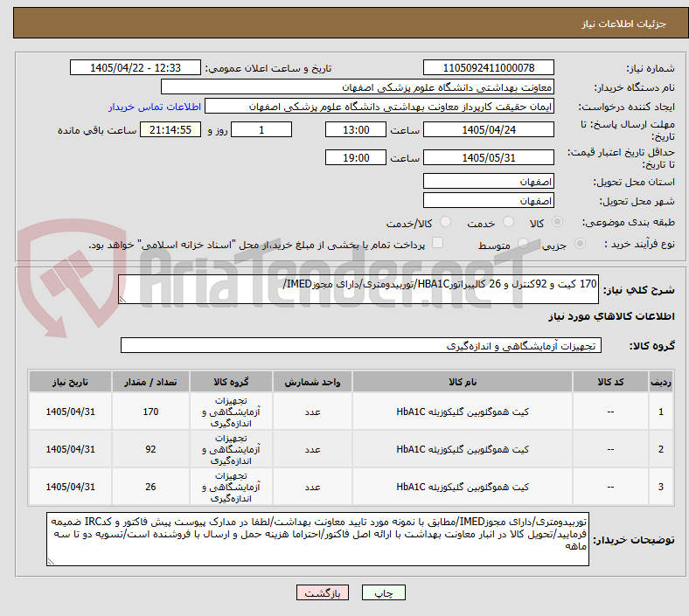Image resolution: width=689 pixels, height=616 pixels.
Task: Click row 1 date 1405/04/31
Action: (x=70, y=412)
